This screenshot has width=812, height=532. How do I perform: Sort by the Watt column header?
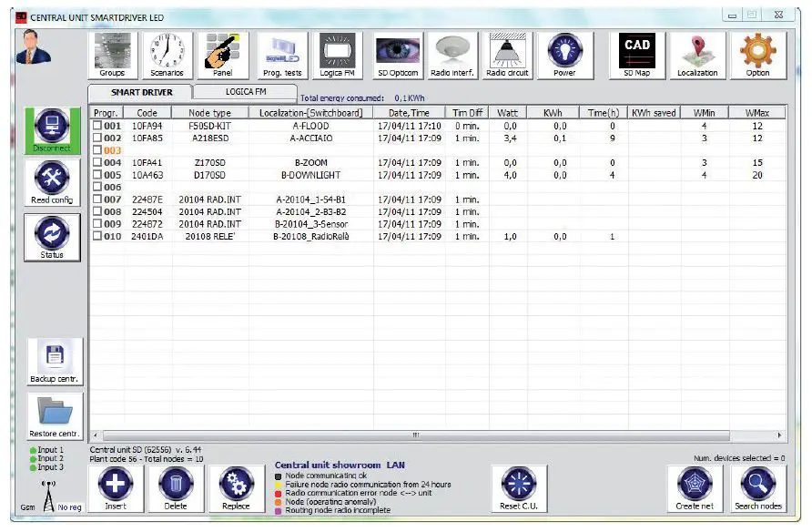point(508,113)
